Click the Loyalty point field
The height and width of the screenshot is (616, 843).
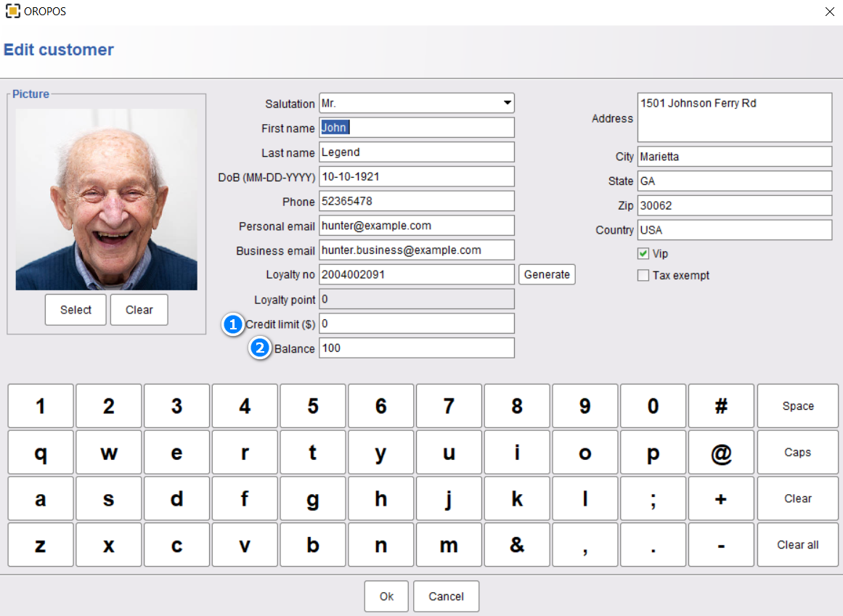(x=417, y=299)
